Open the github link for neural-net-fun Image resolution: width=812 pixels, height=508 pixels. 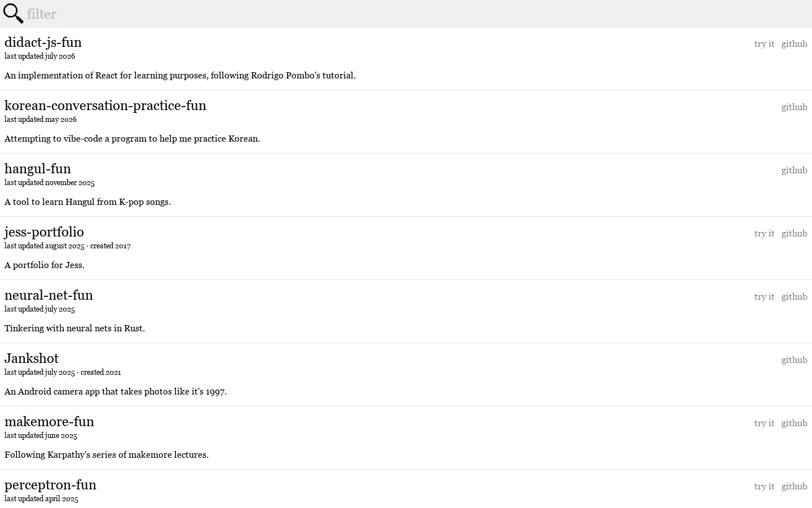[794, 296]
